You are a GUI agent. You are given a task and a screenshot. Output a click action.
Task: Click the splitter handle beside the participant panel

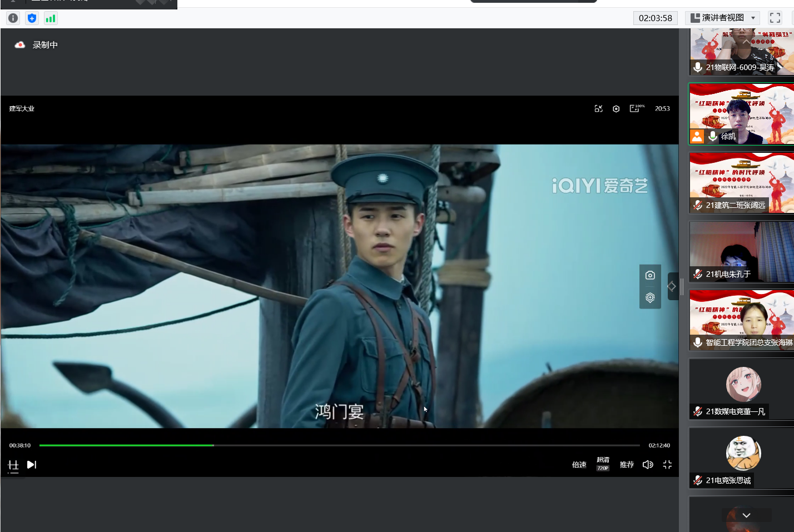point(682,286)
